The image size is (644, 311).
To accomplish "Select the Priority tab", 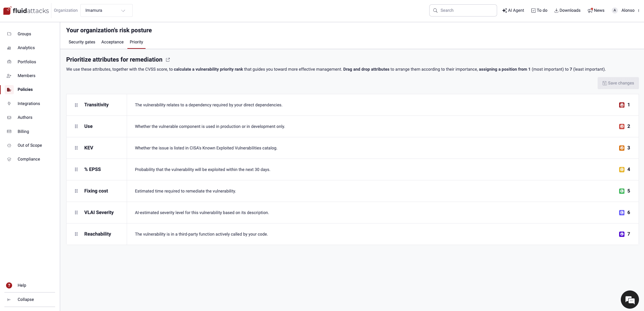I will pyautogui.click(x=136, y=42).
